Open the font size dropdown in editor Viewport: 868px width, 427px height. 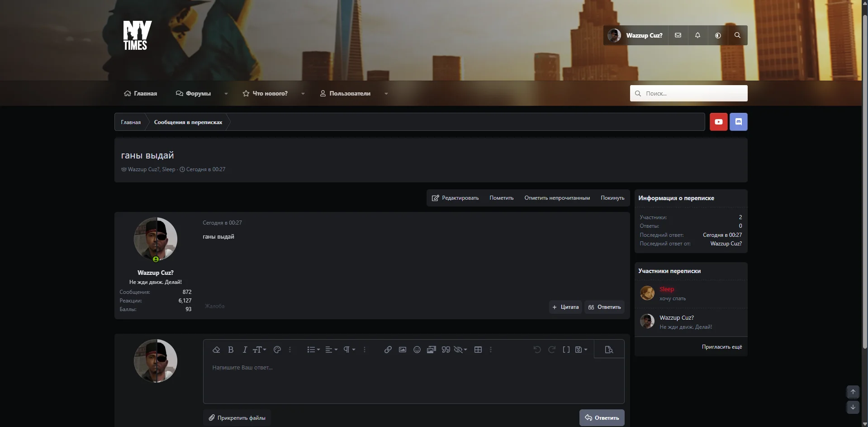(x=259, y=350)
